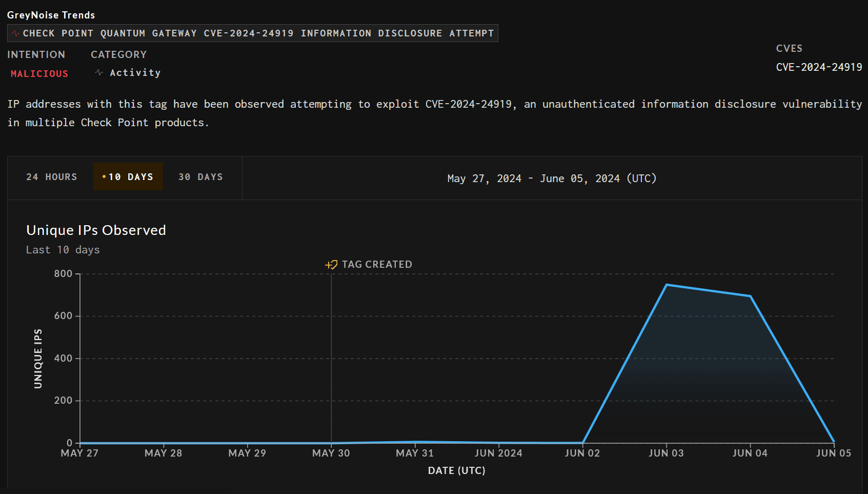Select the 10 Days time range
This screenshot has height=494, width=868.
coord(128,177)
